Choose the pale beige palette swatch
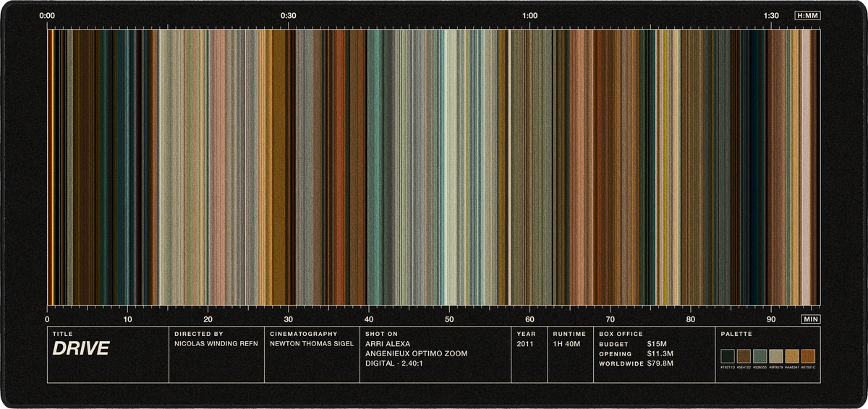 (x=776, y=356)
